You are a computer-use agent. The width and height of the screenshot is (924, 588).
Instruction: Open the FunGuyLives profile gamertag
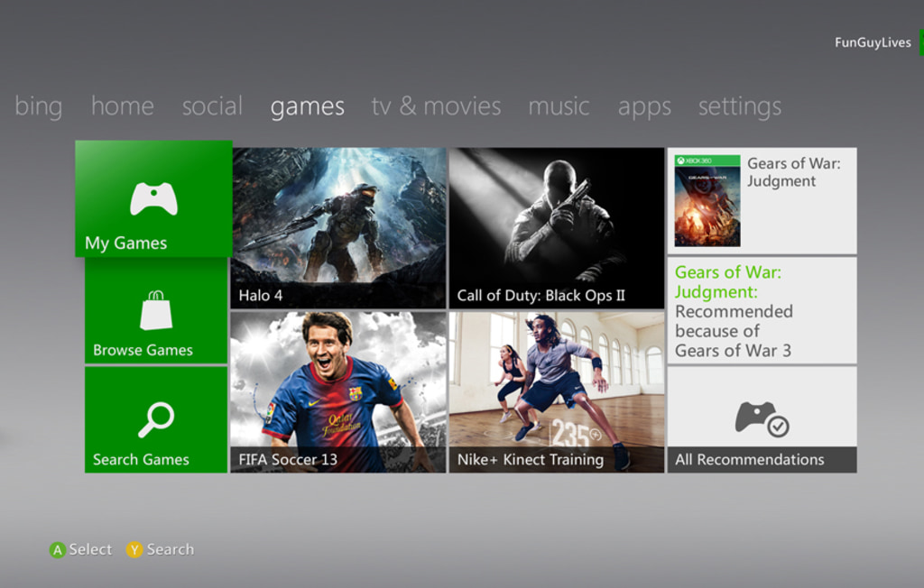(x=873, y=42)
